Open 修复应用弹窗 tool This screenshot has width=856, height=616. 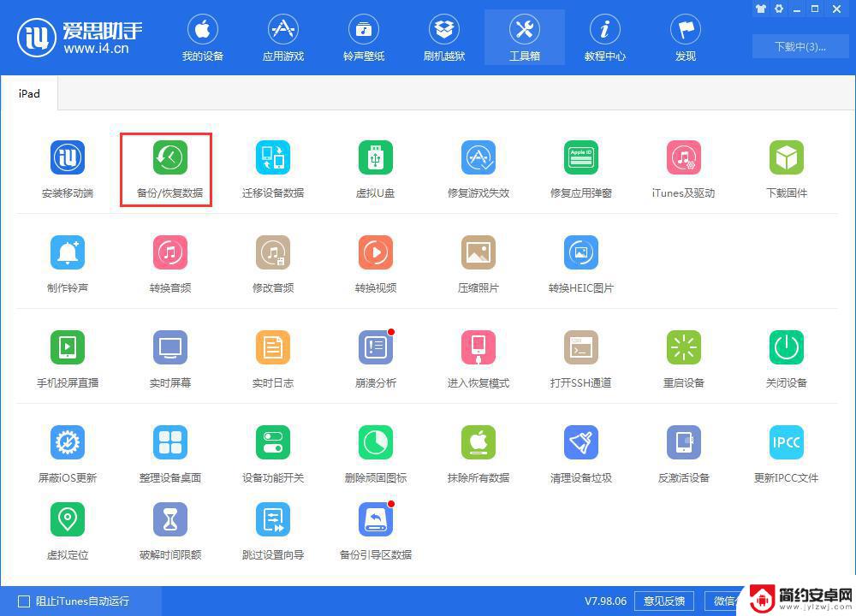[581, 157]
